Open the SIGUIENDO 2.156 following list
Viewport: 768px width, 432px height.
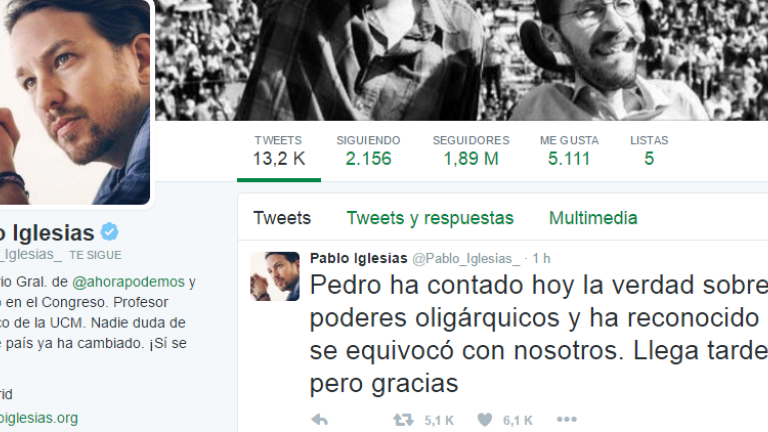tap(368, 151)
